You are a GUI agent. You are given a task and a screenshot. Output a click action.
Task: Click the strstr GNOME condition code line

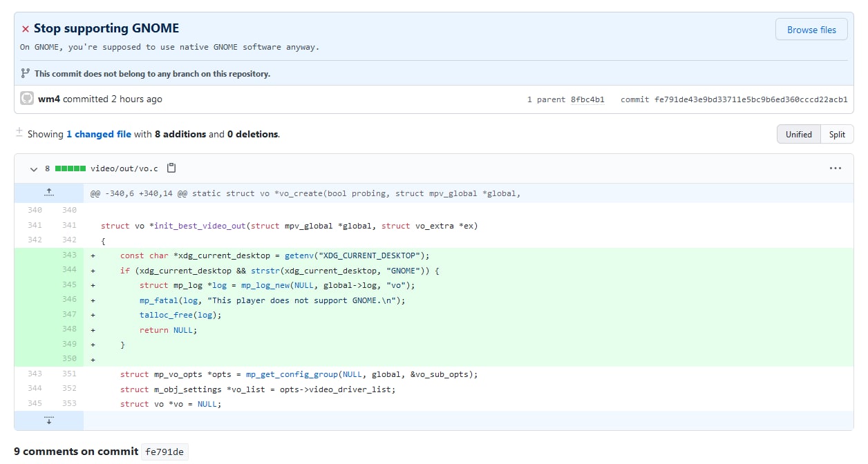coord(280,271)
